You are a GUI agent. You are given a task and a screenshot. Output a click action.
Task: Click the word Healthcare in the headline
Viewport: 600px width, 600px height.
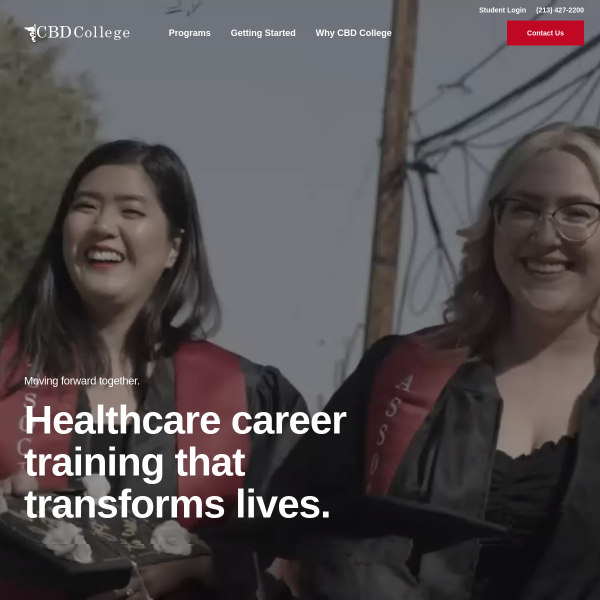[x=122, y=420]
